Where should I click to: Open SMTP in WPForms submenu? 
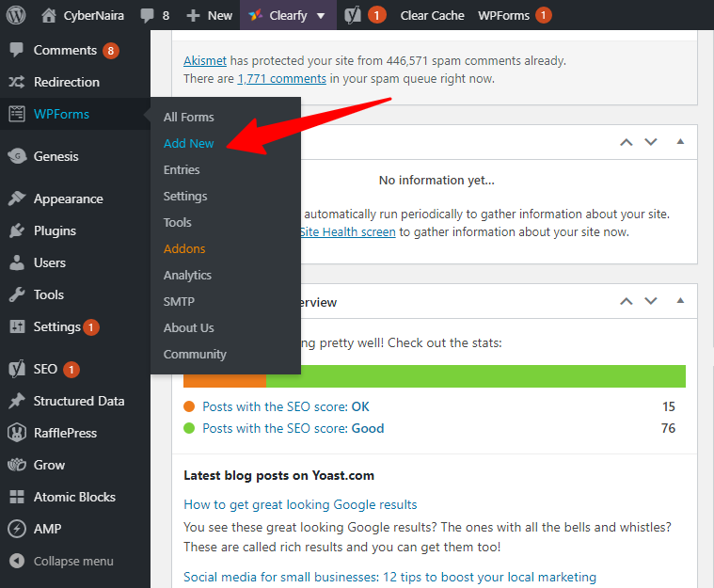pos(179,301)
